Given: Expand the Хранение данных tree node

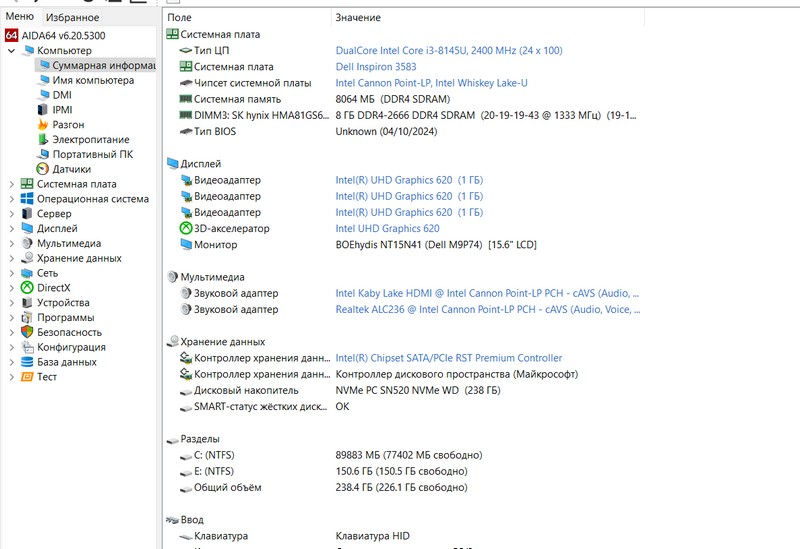Looking at the screenshot, I should pos(11,258).
